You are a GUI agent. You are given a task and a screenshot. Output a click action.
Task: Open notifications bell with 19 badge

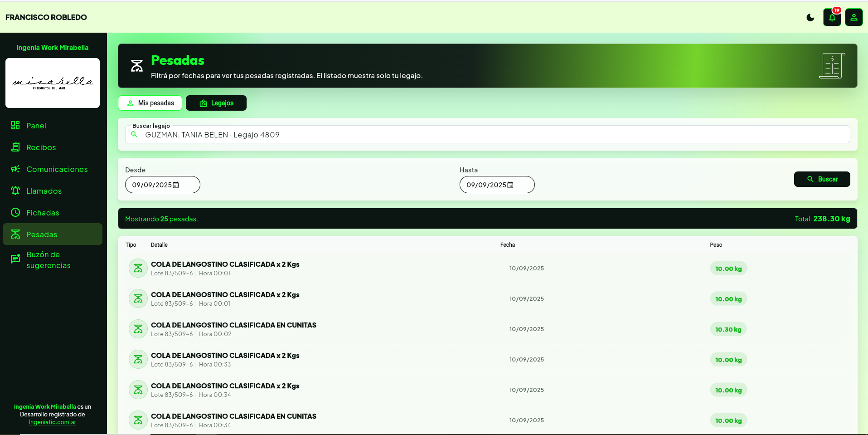pos(832,18)
